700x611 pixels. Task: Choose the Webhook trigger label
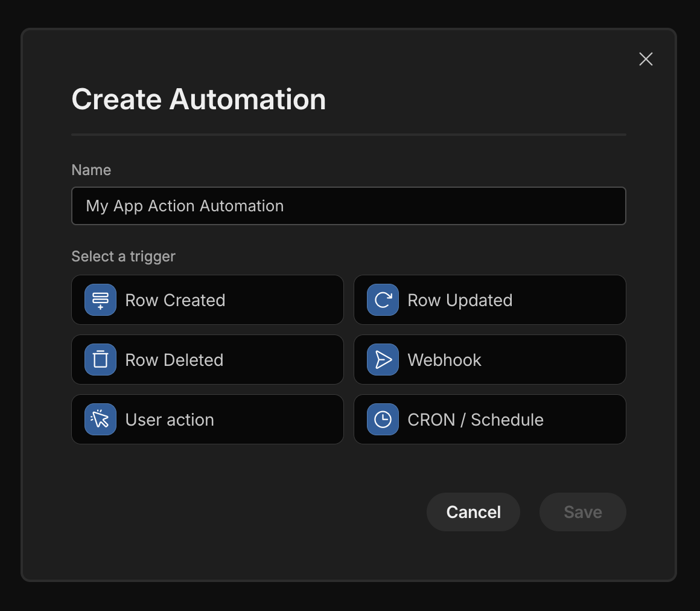444,360
